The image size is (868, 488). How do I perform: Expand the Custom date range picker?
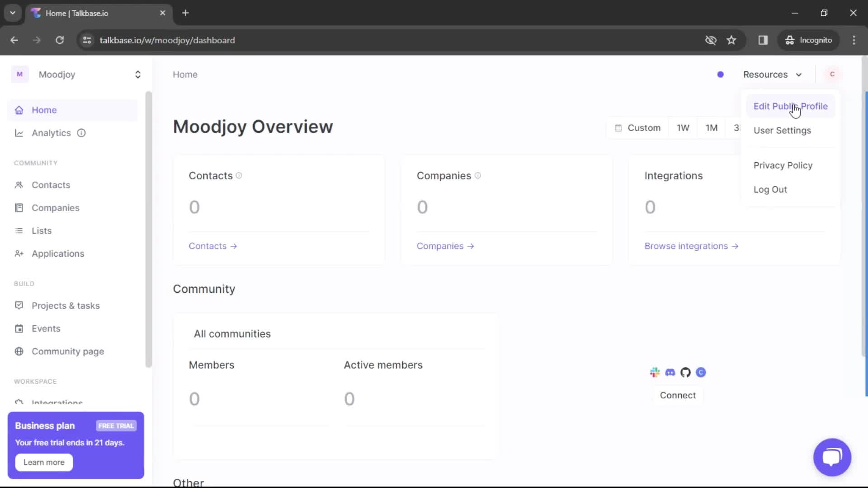coord(637,127)
